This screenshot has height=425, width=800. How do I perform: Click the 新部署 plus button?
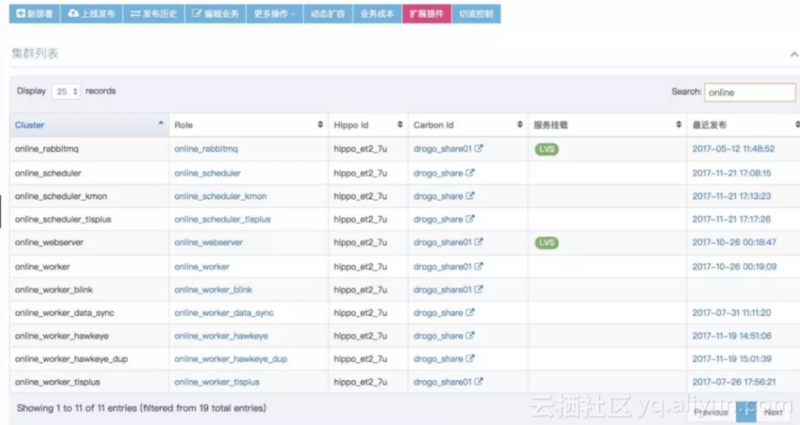tap(35, 14)
